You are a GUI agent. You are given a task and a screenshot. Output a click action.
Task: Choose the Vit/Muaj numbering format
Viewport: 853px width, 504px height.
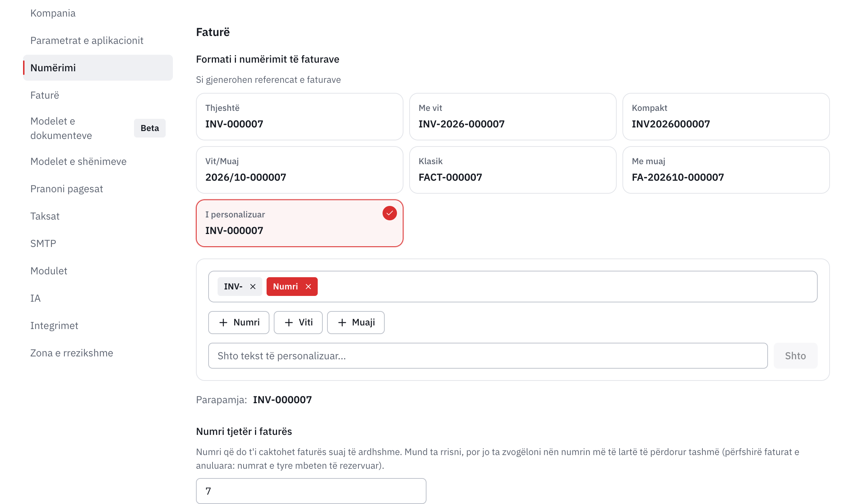[300, 170]
